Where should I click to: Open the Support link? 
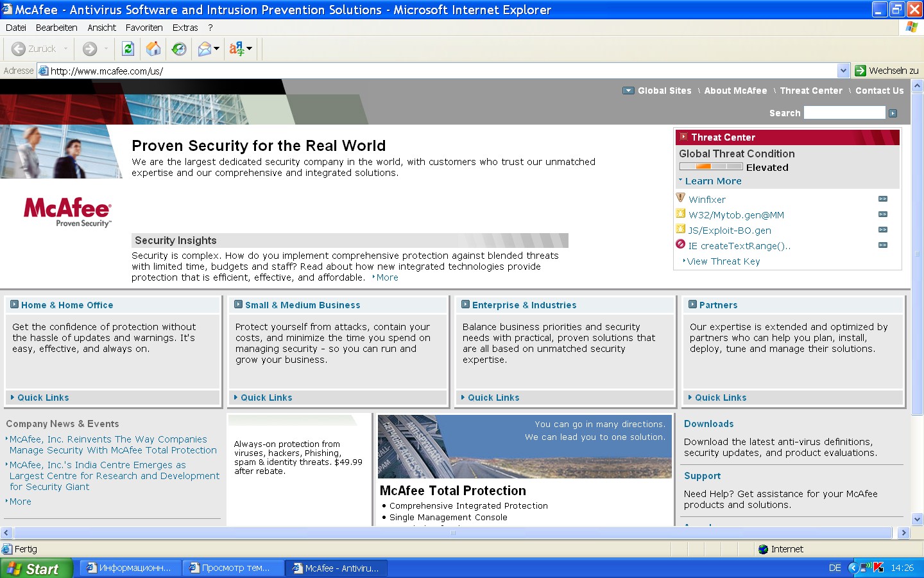702,476
